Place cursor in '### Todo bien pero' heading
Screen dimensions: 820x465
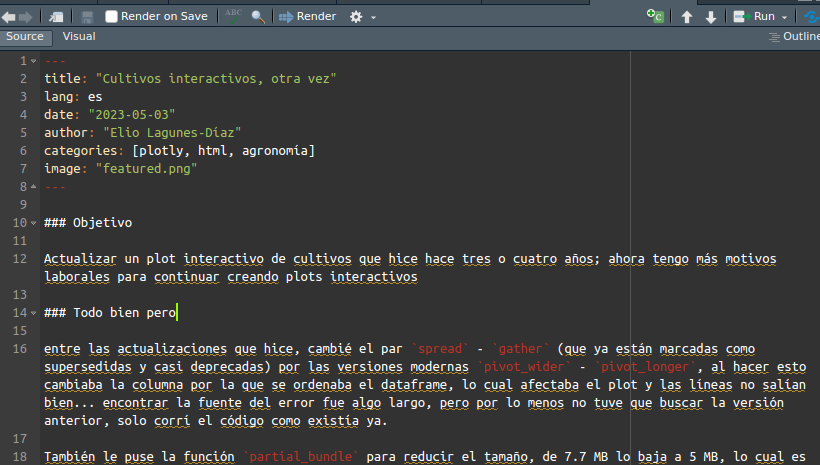coord(110,313)
